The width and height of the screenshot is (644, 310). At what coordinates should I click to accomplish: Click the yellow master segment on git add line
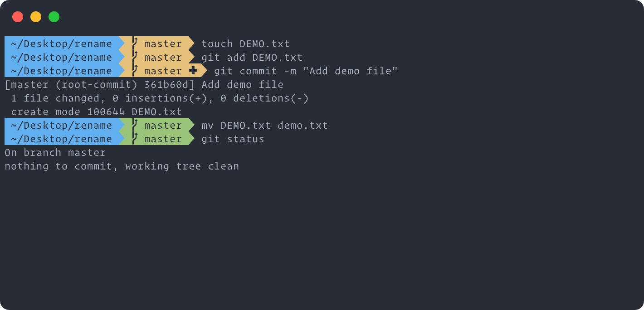pyautogui.click(x=157, y=57)
